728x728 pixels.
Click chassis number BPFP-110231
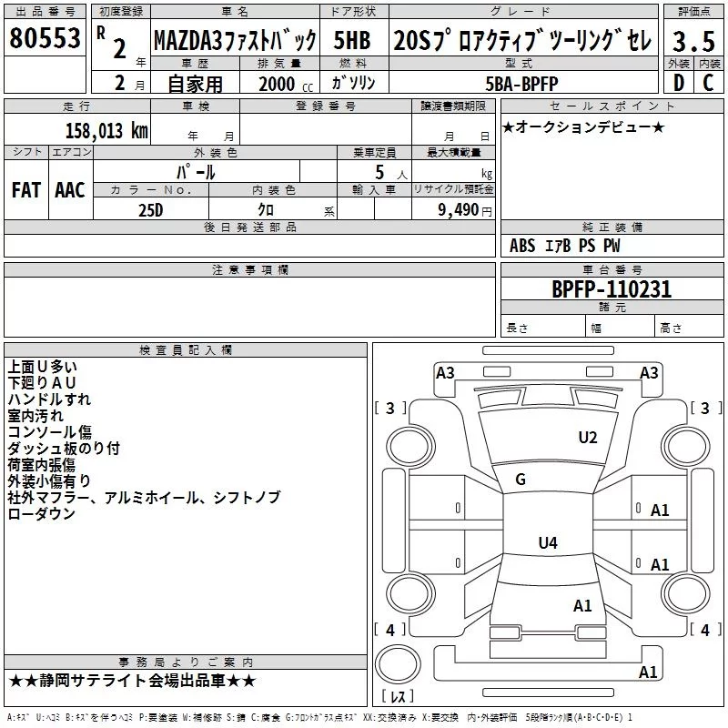click(612, 289)
